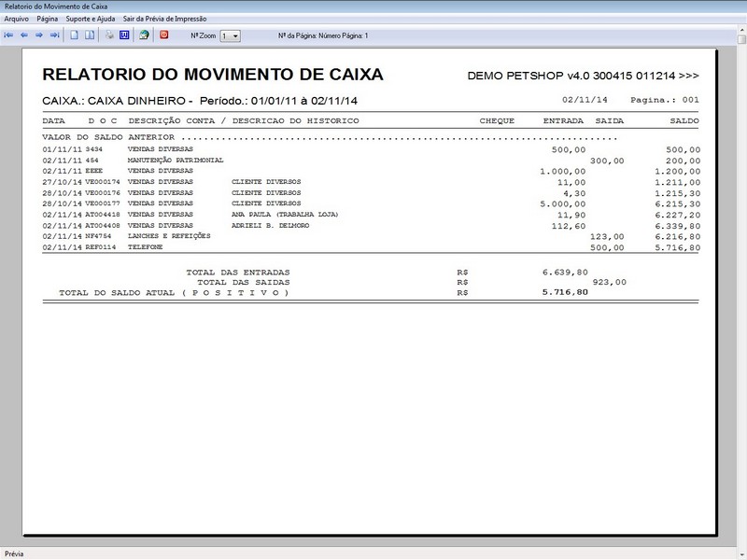Open the print icon in the toolbar
Image resolution: width=747 pixels, height=560 pixels.
coord(108,35)
